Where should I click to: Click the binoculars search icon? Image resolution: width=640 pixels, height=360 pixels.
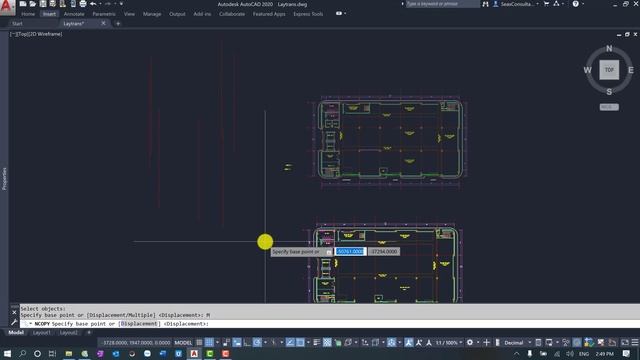[485, 4]
